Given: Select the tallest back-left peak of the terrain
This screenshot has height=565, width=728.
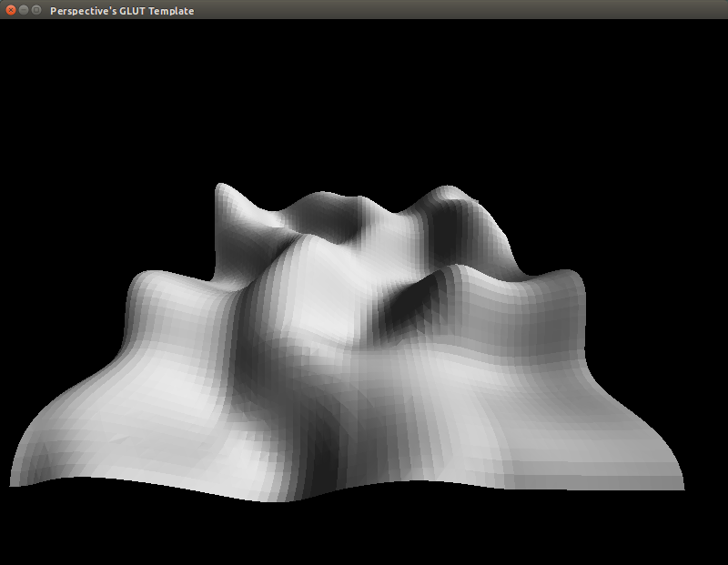Looking at the screenshot, I should (x=223, y=192).
